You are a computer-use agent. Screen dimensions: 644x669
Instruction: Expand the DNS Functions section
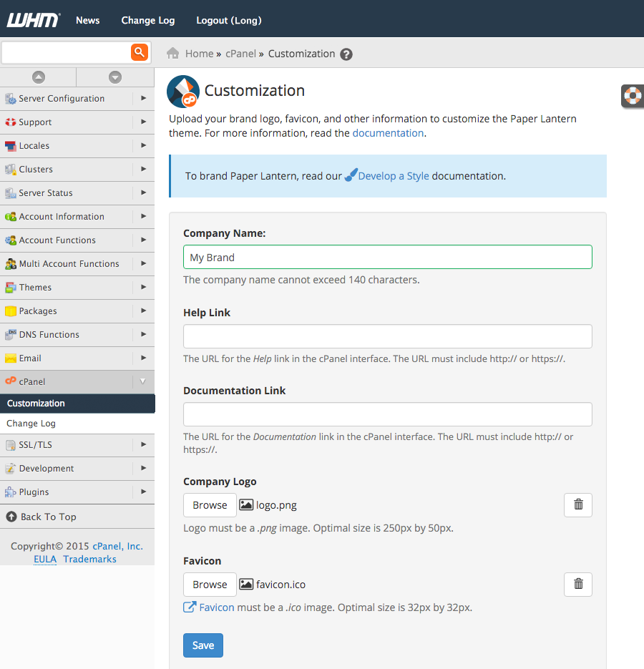coord(143,335)
